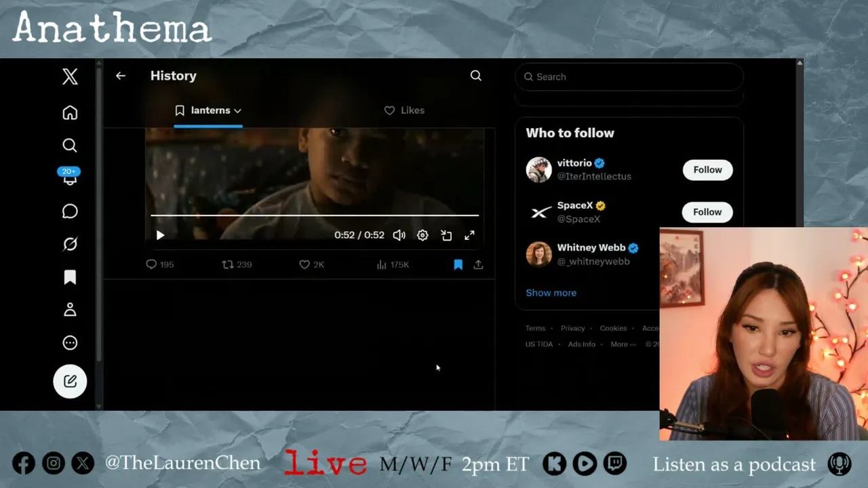The width and height of the screenshot is (868, 488).
Task: Go to Home in the sidebar
Action: [70, 113]
